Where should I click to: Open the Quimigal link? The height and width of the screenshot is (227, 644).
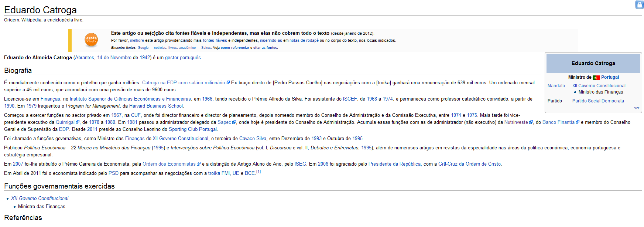point(65,122)
